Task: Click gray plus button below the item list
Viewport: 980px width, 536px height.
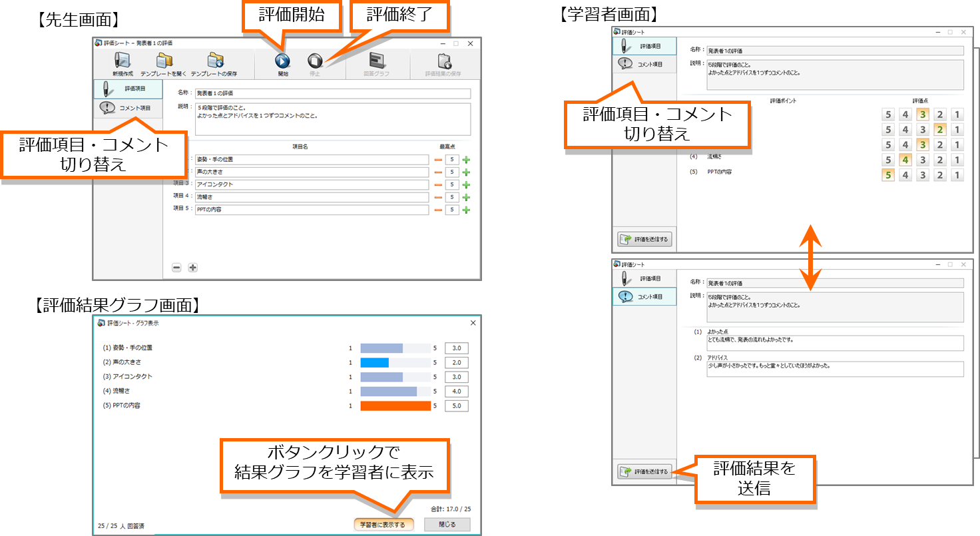Action: click(x=193, y=268)
